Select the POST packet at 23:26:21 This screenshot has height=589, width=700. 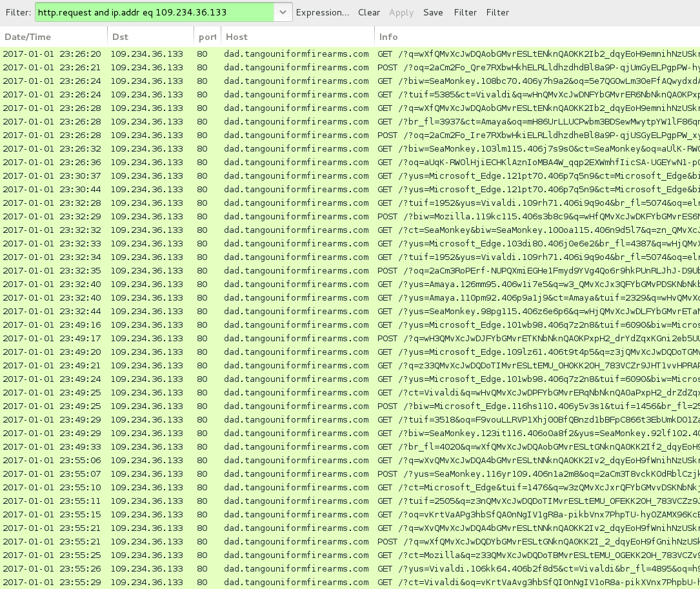pyautogui.click(x=350, y=68)
